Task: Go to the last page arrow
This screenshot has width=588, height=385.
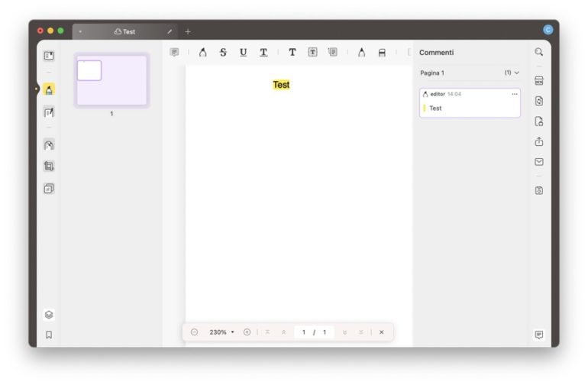Action: point(360,332)
